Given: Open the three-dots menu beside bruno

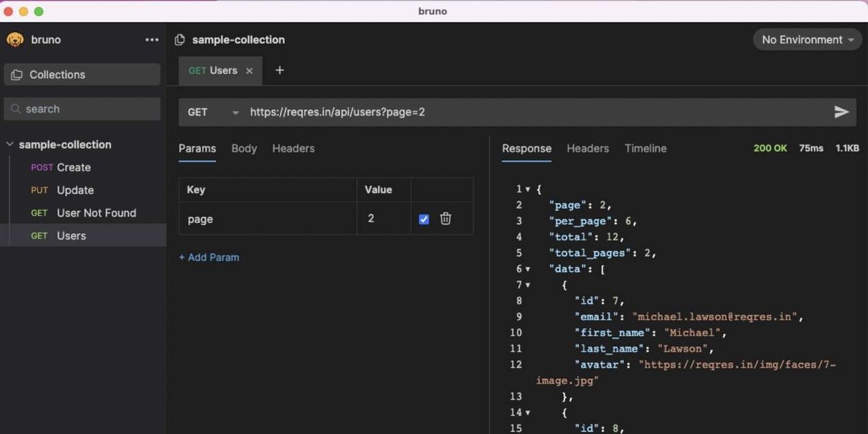Looking at the screenshot, I should point(152,40).
